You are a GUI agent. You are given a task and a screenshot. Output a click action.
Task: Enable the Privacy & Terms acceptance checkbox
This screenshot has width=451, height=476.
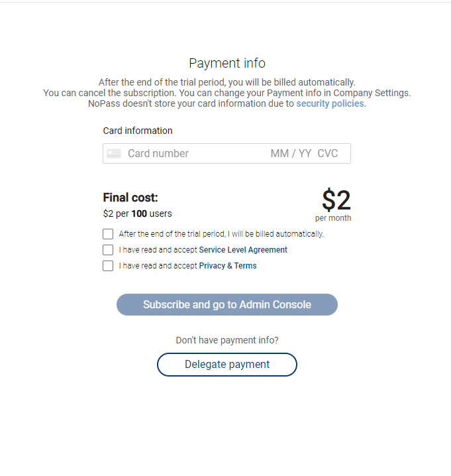click(108, 266)
